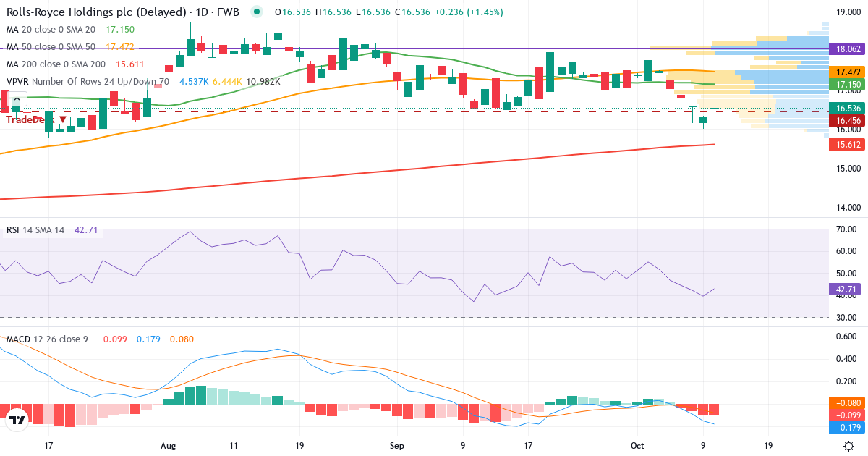Click the Oct date on time axis

coord(637,446)
